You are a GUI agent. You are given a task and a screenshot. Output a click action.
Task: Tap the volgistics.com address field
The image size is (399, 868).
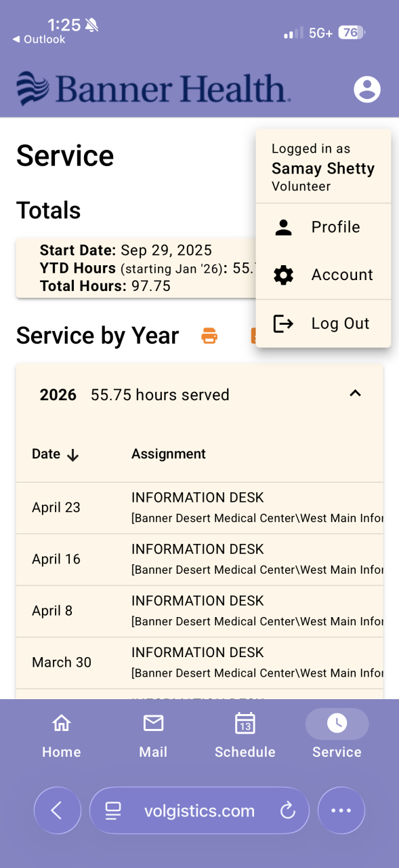[199, 810]
